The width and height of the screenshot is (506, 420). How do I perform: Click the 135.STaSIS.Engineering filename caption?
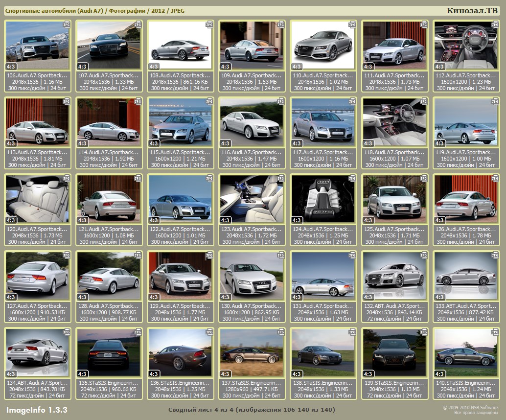coord(109,383)
